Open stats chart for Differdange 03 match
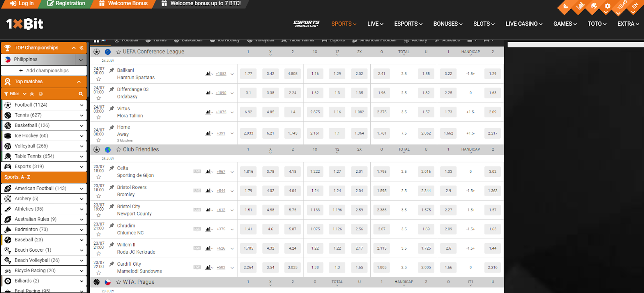 [x=208, y=93]
